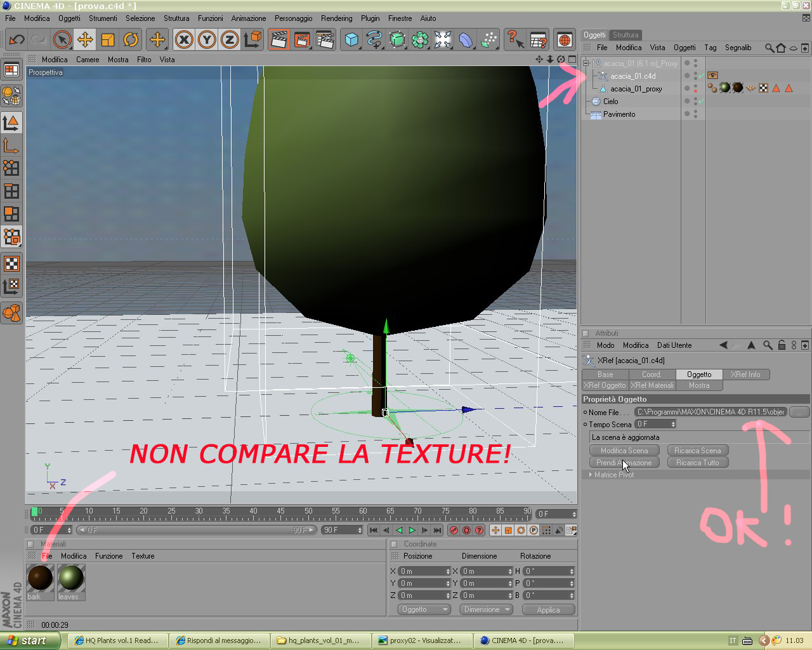Viewport: 812px width, 650px height.
Task: Toggle the green enable check of acacia_01.c4d
Action: (701, 76)
